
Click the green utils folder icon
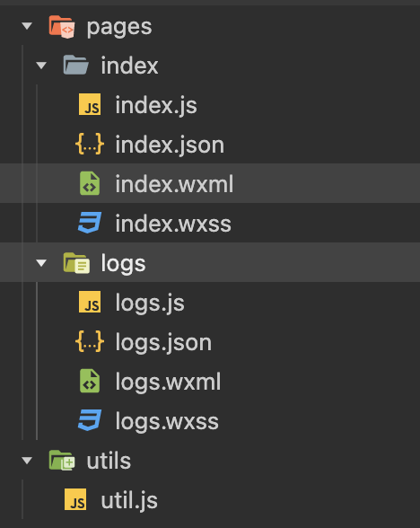pyautogui.click(x=62, y=461)
